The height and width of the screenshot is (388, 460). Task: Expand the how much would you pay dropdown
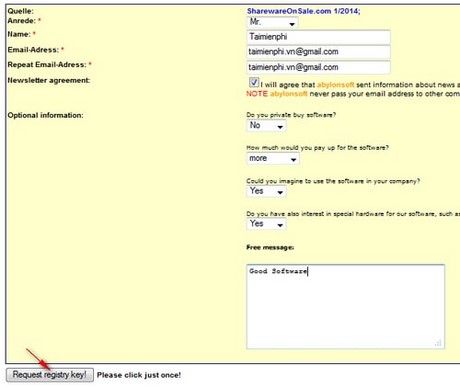click(x=273, y=158)
